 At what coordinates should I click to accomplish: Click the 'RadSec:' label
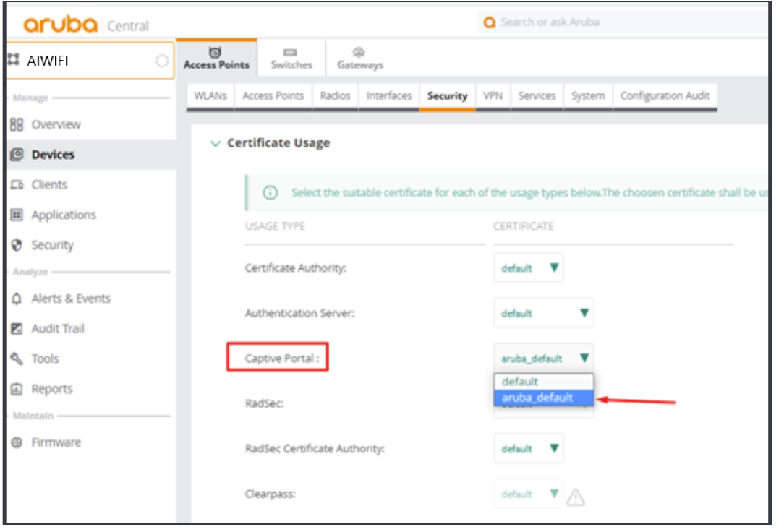264,403
